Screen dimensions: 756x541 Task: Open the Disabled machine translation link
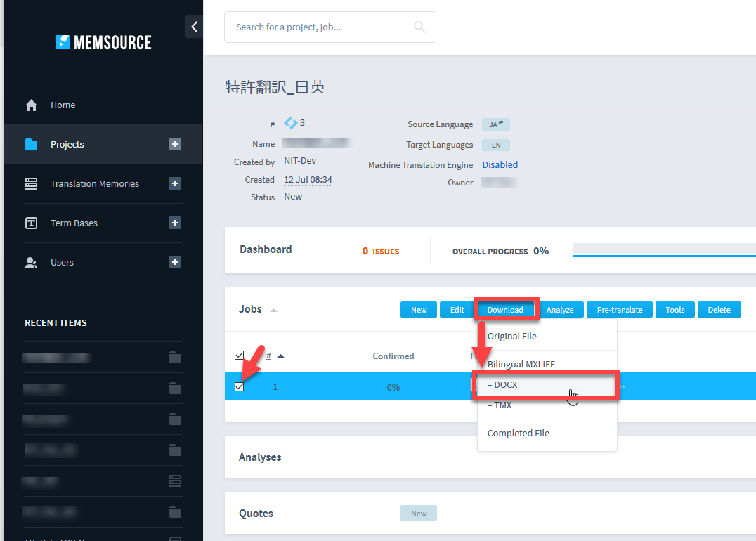click(x=500, y=165)
